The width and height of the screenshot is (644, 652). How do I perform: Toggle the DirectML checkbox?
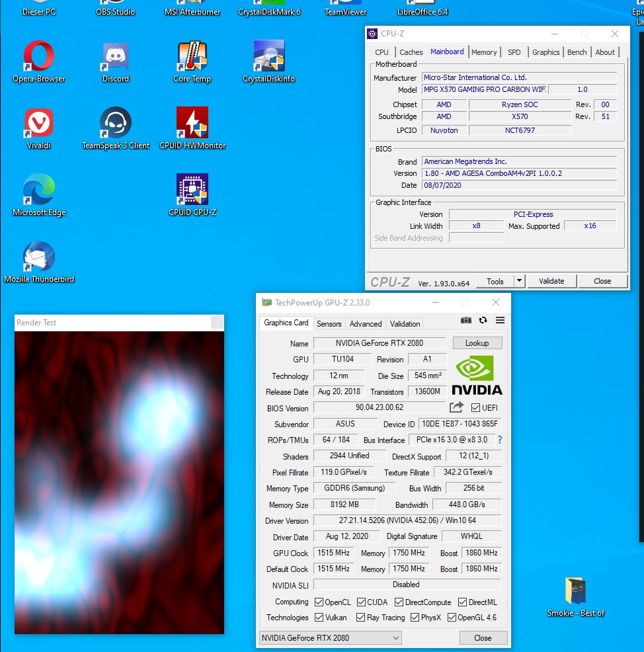click(x=462, y=602)
